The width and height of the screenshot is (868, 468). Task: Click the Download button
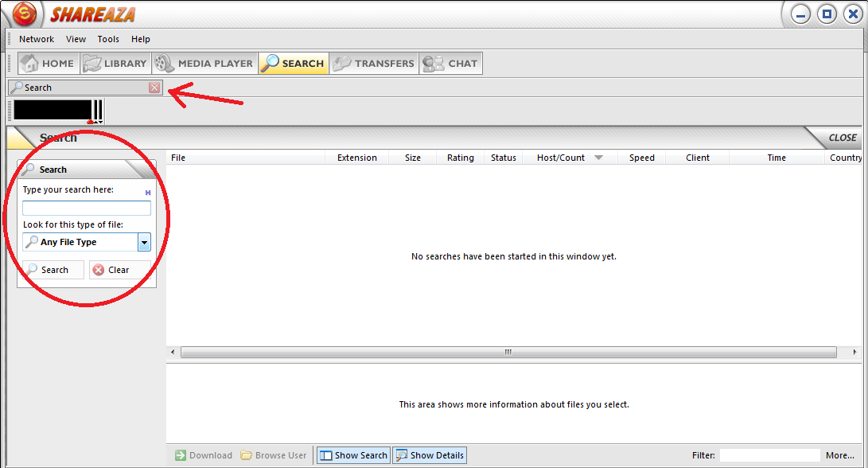point(204,455)
